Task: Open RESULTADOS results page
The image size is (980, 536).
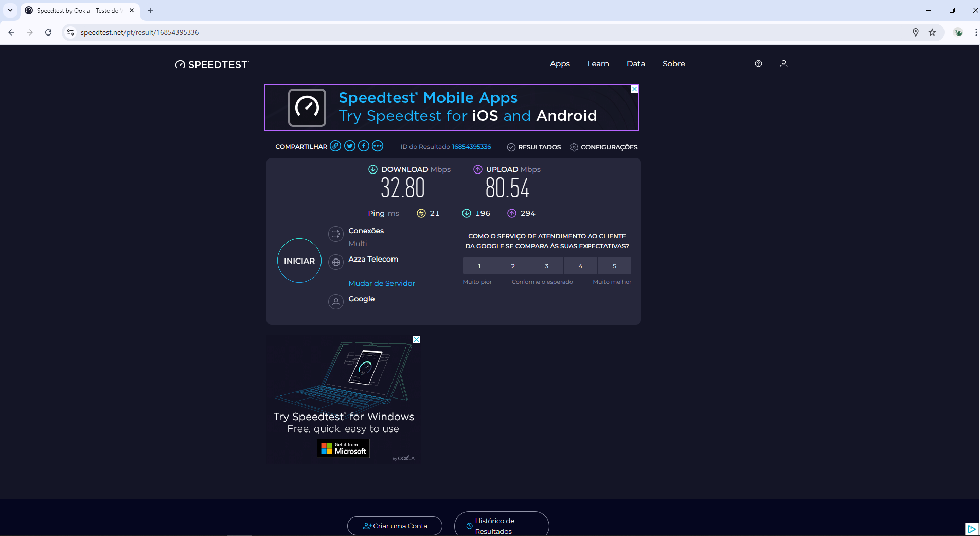Action: coord(534,147)
